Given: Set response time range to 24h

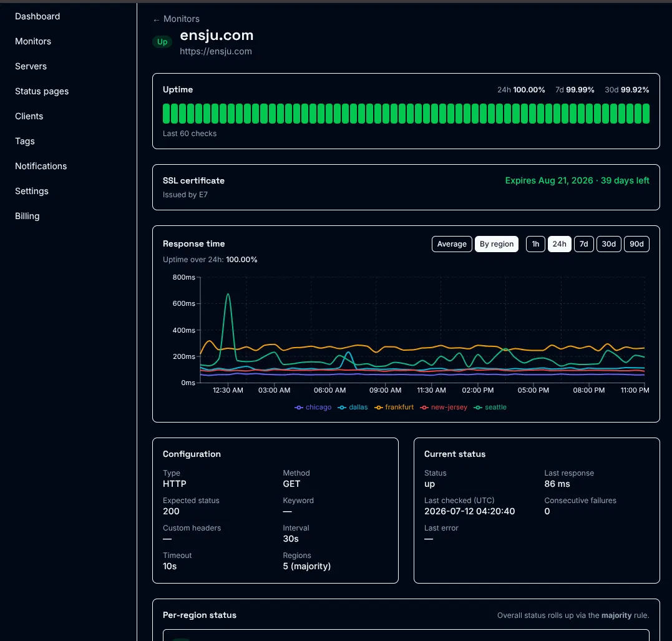Looking at the screenshot, I should click(x=559, y=244).
